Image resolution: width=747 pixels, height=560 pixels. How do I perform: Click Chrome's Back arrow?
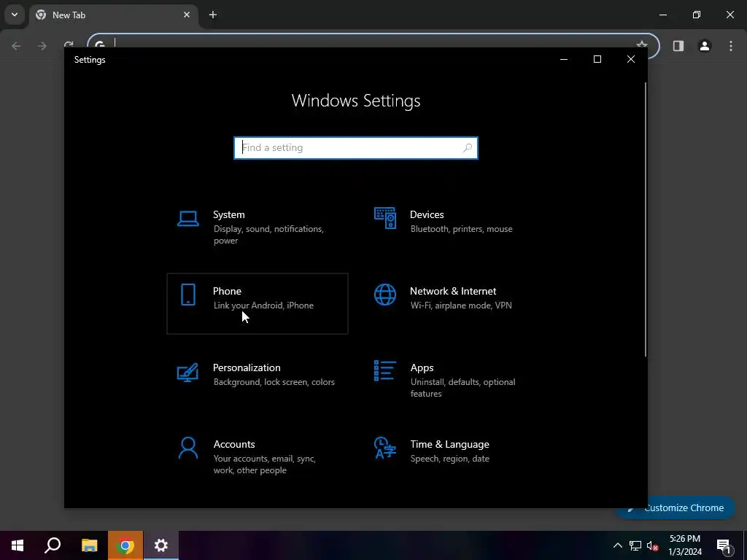tap(16, 46)
